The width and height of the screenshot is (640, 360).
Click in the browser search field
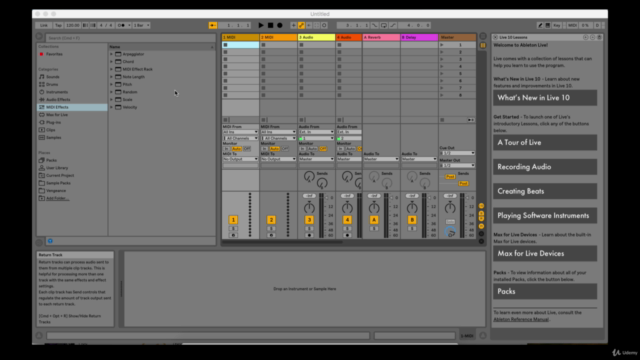click(x=130, y=38)
